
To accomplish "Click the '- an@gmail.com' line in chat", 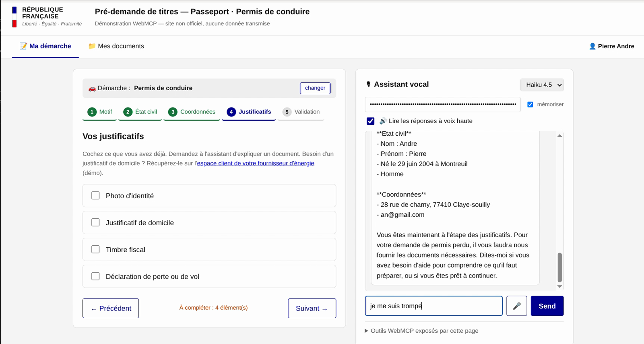I will click(x=400, y=215).
